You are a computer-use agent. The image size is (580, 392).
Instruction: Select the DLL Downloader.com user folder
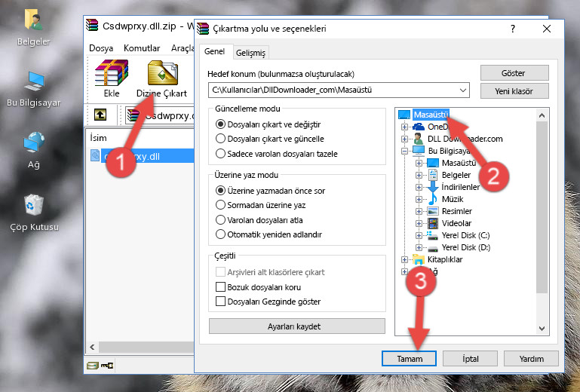(465, 139)
